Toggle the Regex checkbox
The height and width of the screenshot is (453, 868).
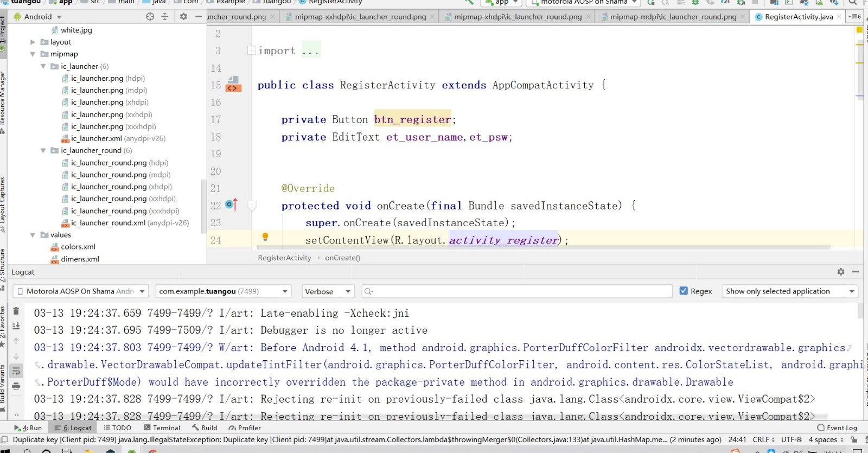pos(684,291)
